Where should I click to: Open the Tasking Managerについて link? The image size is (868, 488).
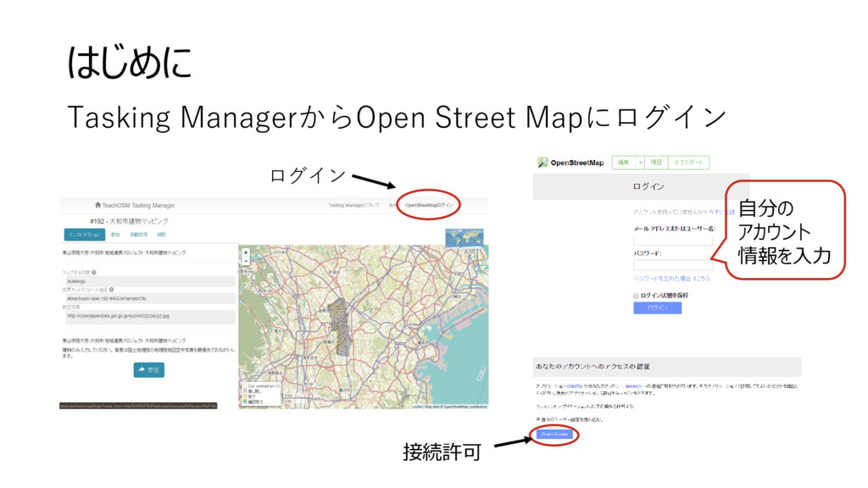click(353, 205)
